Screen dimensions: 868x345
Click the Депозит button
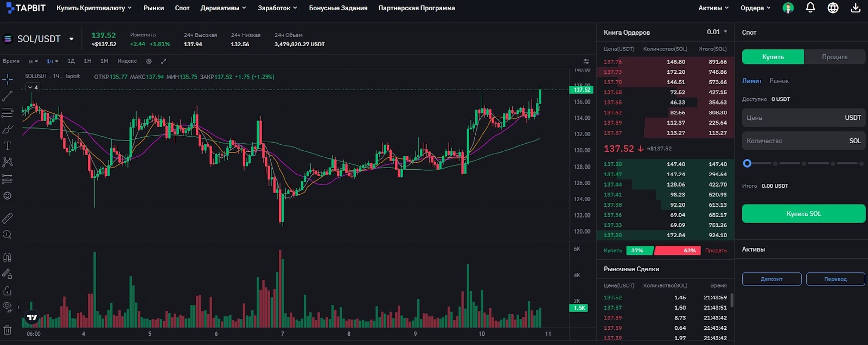771,279
